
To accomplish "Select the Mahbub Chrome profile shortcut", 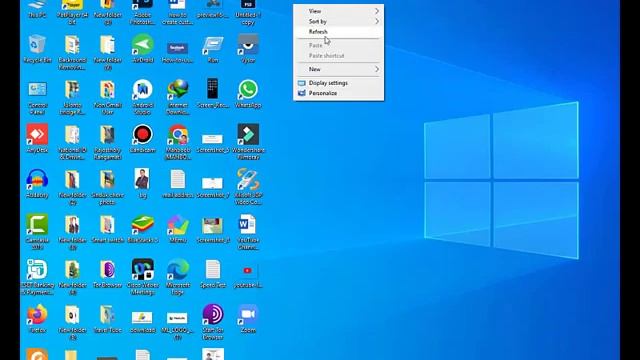I will pyautogui.click(x=178, y=142).
